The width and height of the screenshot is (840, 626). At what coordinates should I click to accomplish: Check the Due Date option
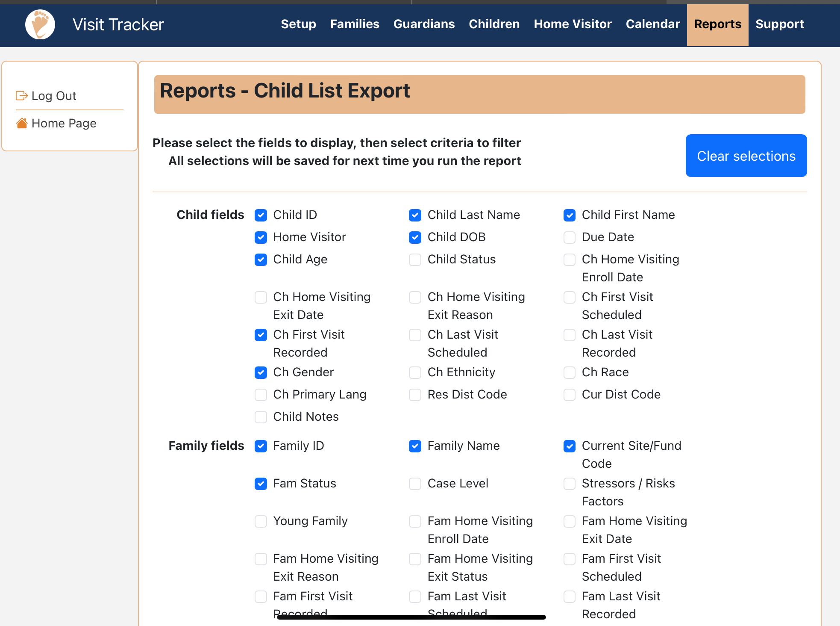pyautogui.click(x=569, y=237)
